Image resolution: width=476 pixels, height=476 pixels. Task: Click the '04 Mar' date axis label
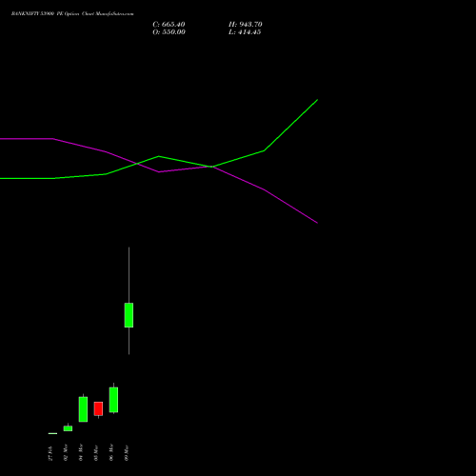81,452
